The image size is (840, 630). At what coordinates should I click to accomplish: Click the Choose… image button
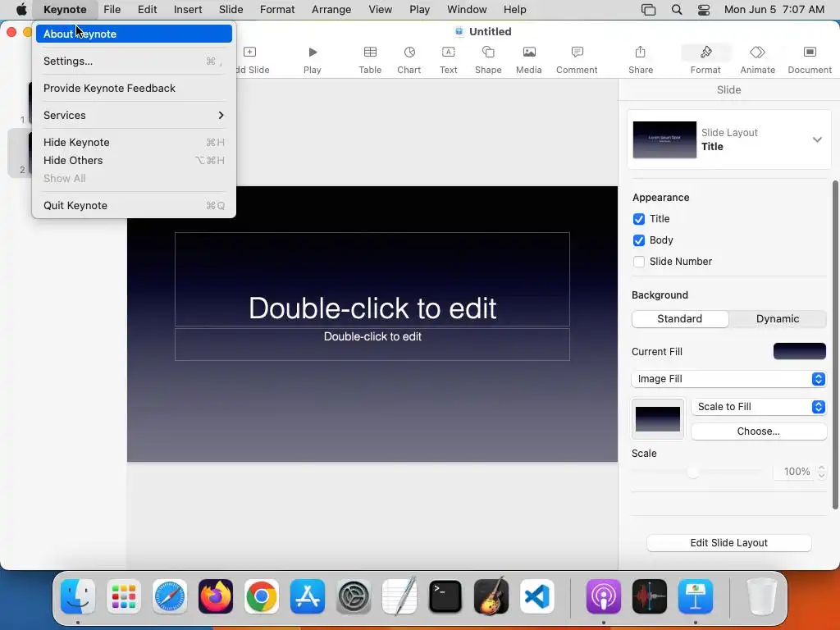tap(759, 431)
